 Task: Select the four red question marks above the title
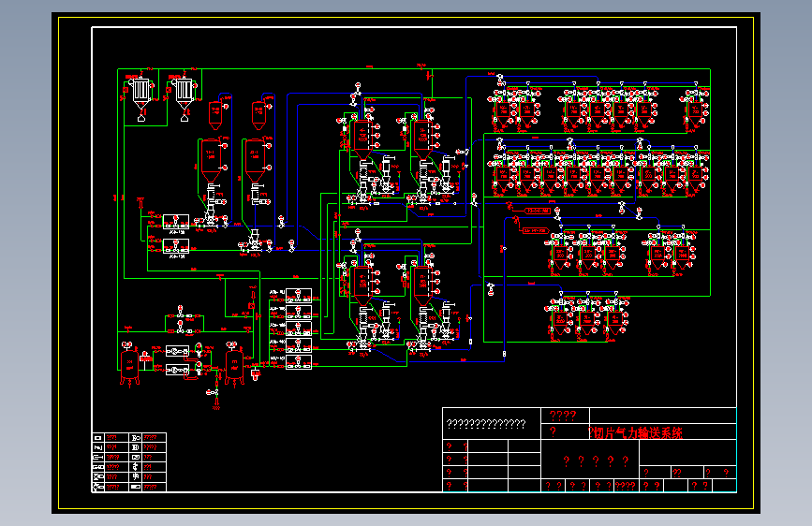click(x=563, y=416)
